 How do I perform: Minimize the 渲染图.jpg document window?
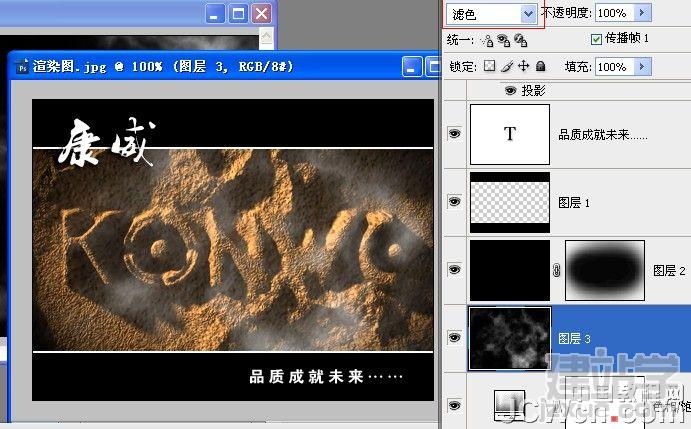tap(412, 67)
